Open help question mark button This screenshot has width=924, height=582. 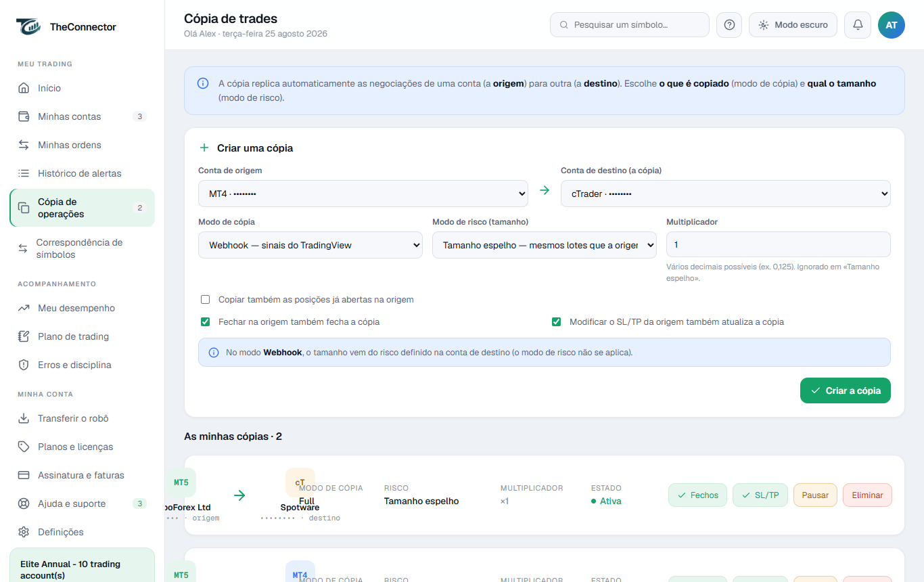click(729, 25)
